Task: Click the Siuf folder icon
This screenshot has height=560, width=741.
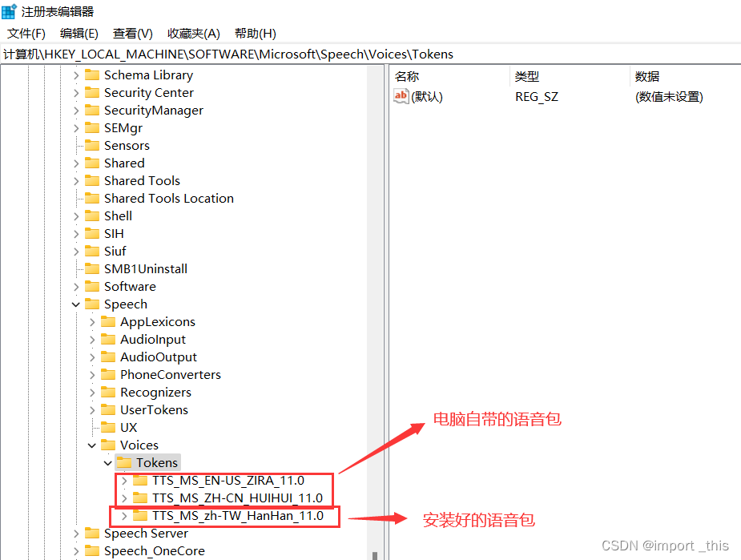Action: 92,252
